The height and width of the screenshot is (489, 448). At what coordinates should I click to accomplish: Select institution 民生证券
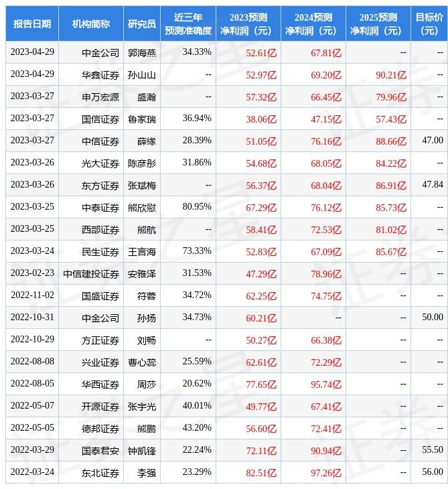pyautogui.click(x=100, y=252)
